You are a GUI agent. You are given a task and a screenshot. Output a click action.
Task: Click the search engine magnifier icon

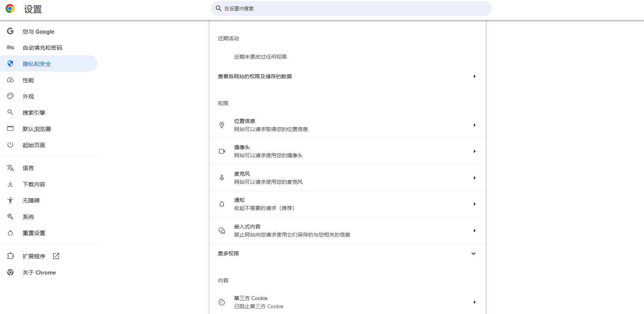point(10,112)
